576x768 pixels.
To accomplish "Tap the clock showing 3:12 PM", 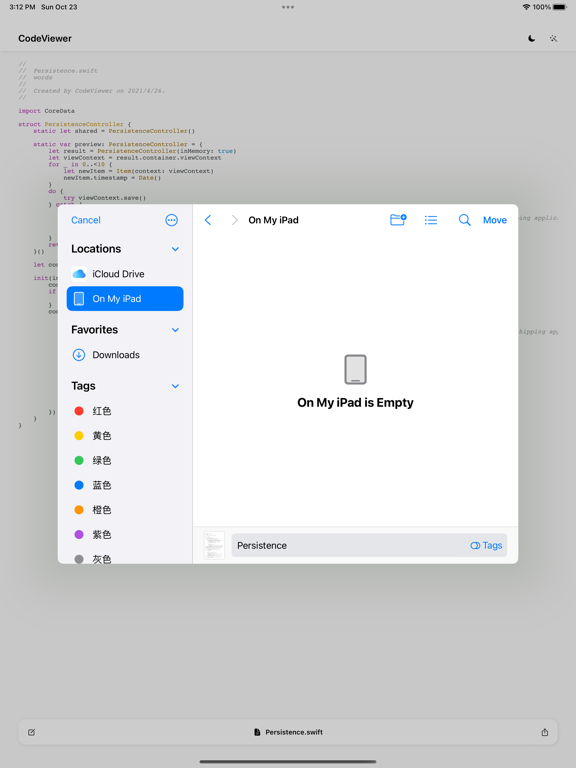I will (22, 7).
